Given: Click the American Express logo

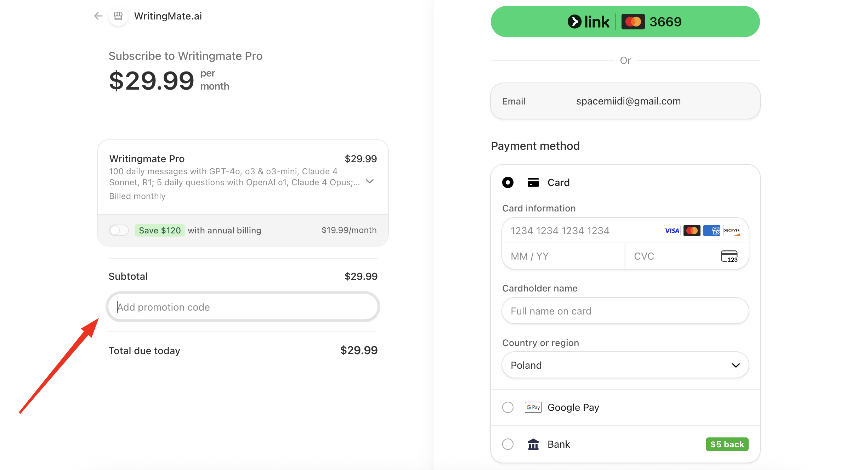Looking at the screenshot, I should click(x=711, y=231).
